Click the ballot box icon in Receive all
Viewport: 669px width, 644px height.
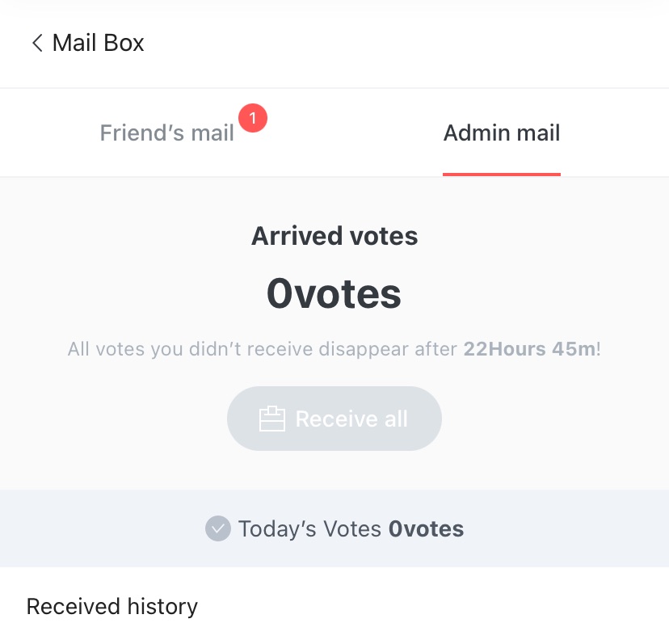272,419
